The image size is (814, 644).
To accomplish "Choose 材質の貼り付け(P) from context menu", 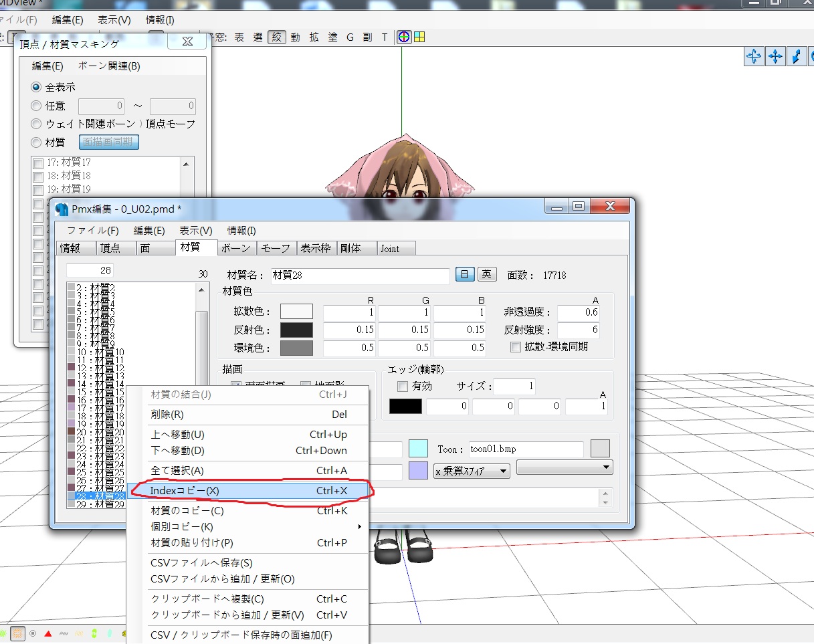I will pos(248,543).
